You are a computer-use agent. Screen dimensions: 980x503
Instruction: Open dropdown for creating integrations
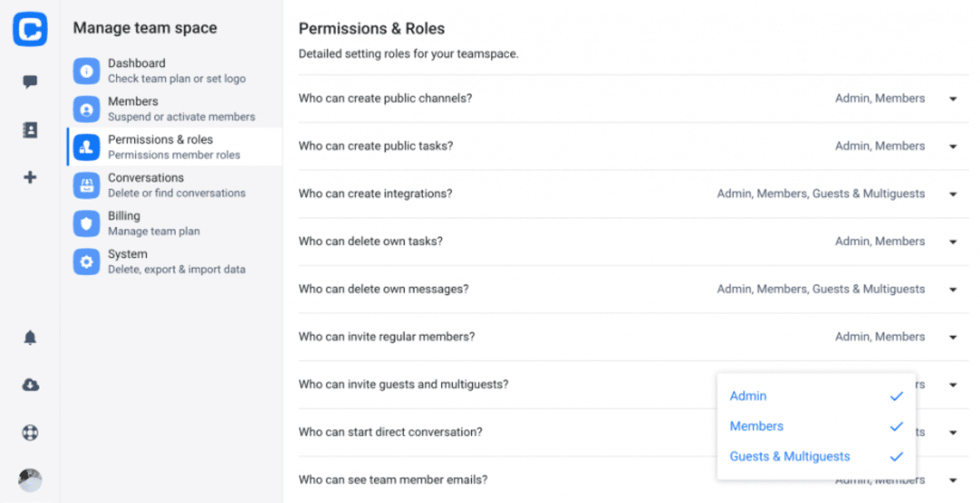coord(953,194)
